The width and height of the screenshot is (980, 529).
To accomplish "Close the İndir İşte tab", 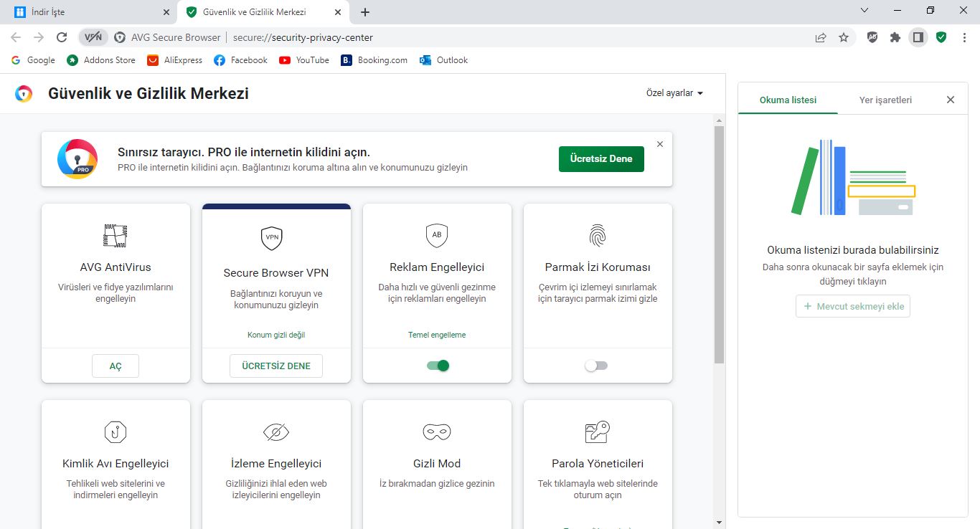I will tap(166, 12).
